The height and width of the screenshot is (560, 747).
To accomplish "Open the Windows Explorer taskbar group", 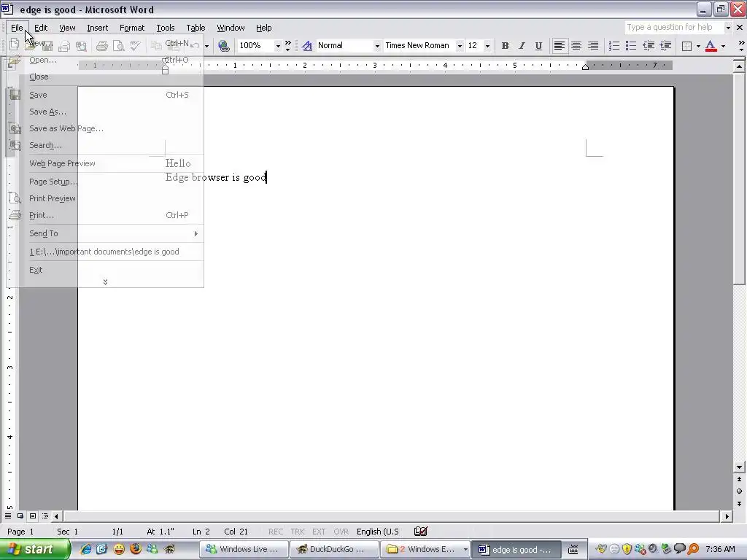I will [425, 549].
